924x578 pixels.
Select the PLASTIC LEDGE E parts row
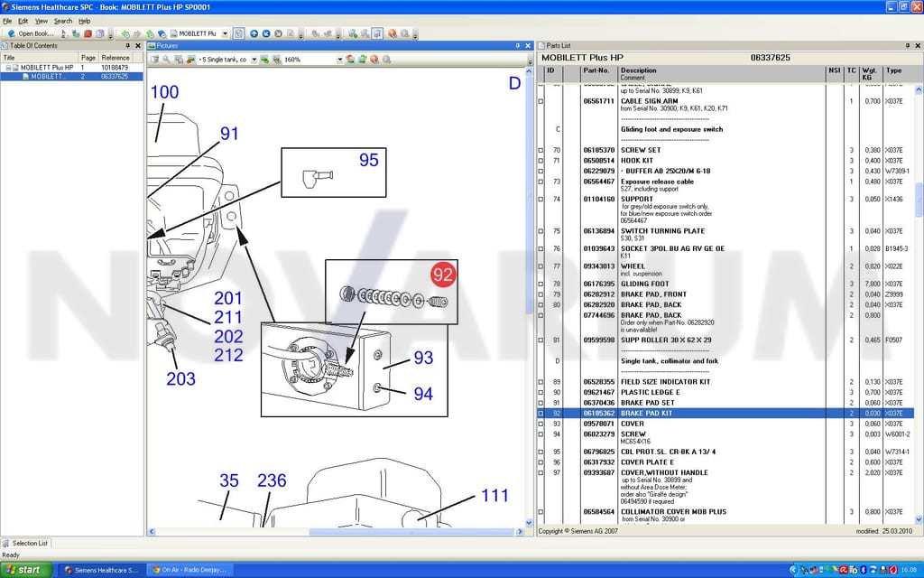coord(725,393)
